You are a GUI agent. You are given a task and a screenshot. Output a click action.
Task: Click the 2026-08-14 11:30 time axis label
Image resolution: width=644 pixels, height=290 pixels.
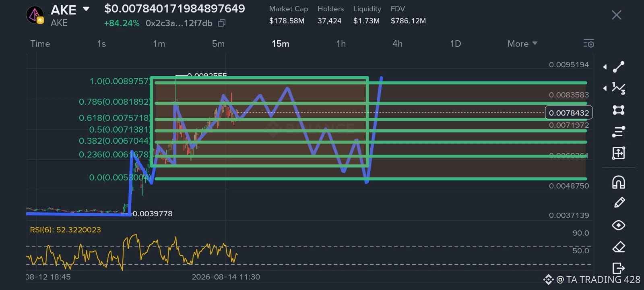(x=226, y=277)
